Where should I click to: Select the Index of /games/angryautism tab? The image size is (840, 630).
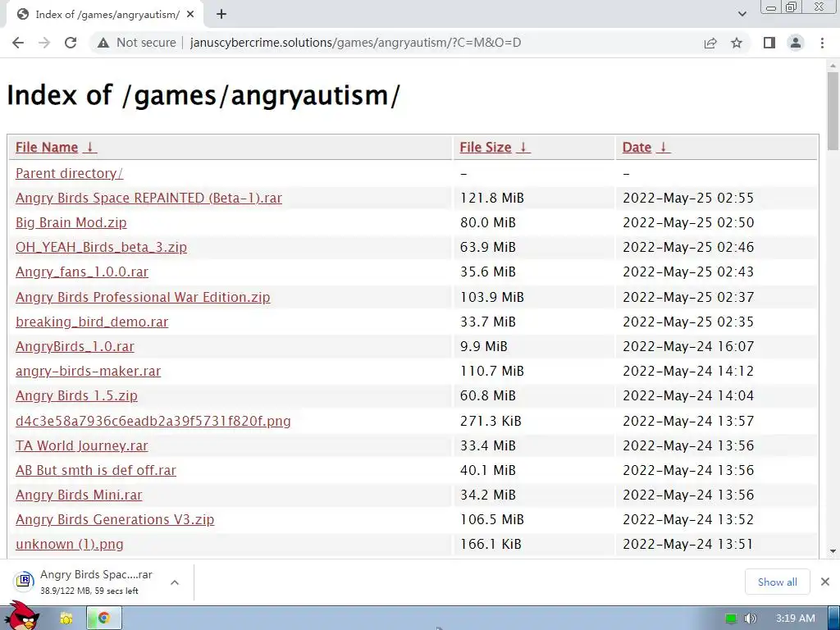tap(104, 15)
